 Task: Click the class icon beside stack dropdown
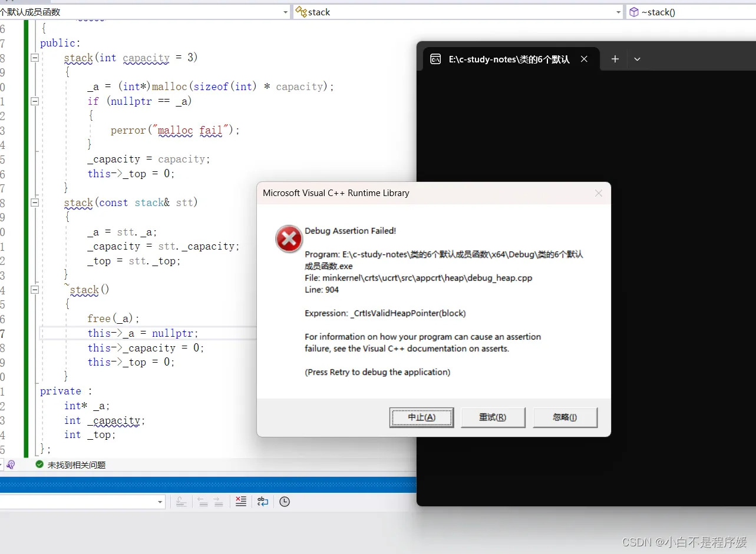[x=301, y=12]
